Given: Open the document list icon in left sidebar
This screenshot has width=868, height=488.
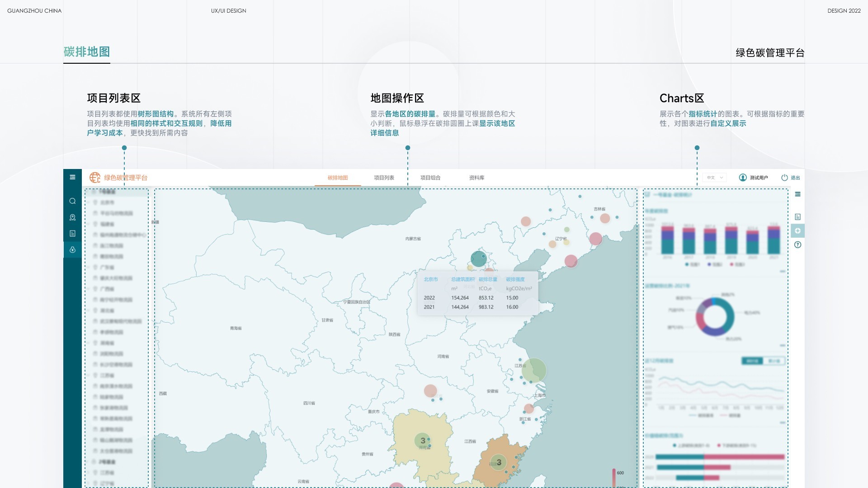Looking at the screenshot, I should (x=72, y=234).
